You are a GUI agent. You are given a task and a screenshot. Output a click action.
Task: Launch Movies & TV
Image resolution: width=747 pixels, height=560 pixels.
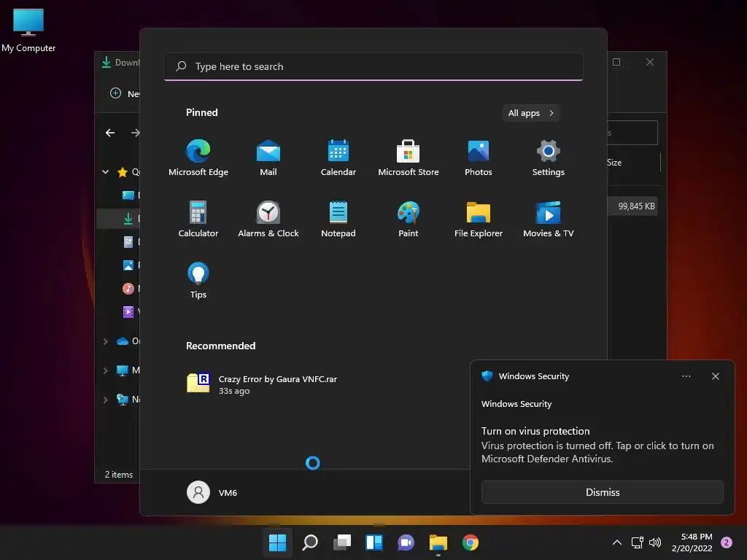pyautogui.click(x=549, y=219)
